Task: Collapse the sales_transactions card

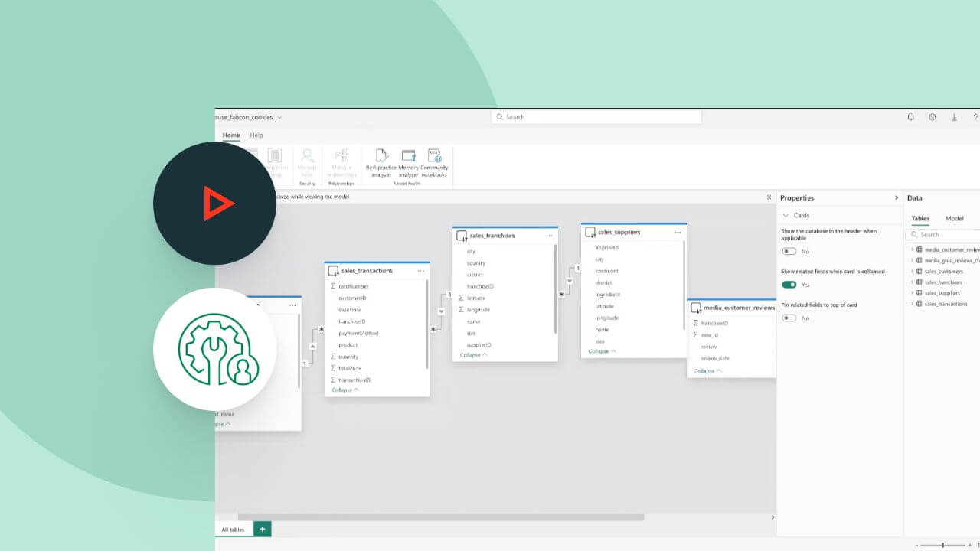Action: click(x=345, y=390)
